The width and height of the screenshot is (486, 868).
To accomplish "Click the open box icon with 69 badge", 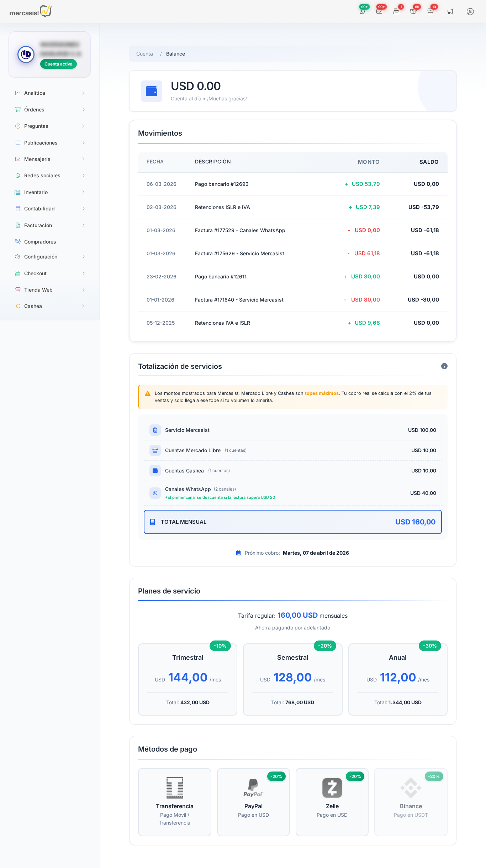I will pyautogui.click(x=413, y=11).
